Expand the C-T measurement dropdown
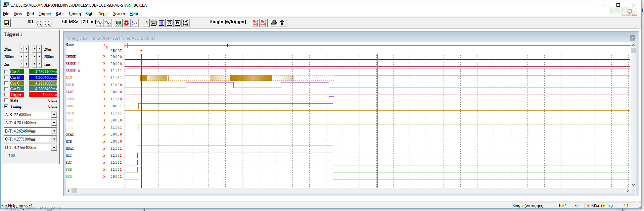The image size is (644, 211). point(54,139)
